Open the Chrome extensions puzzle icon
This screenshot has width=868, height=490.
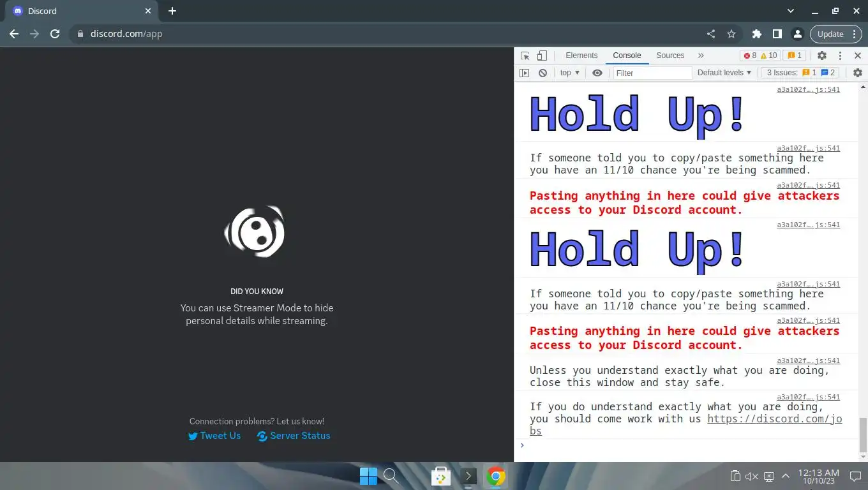tap(757, 34)
